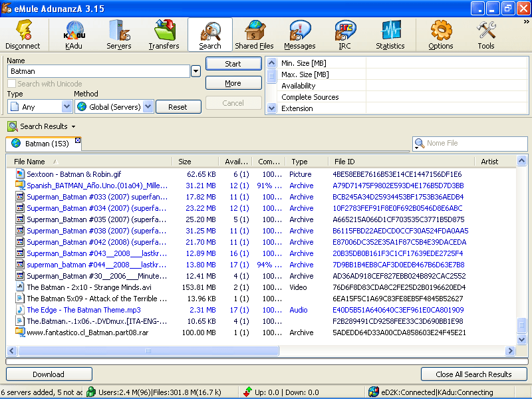The height and width of the screenshot is (399, 532).
Task: Expand toolbar overflow chevron
Action: point(526,22)
